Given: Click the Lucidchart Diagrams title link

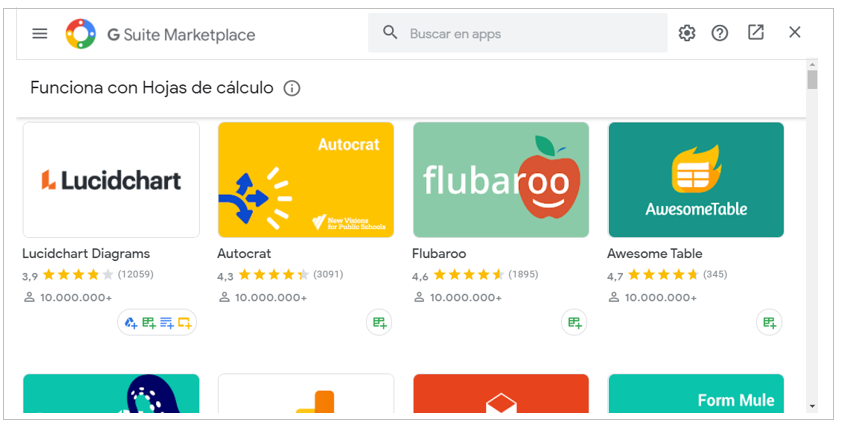Looking at the screenshot, I should 86,254.
